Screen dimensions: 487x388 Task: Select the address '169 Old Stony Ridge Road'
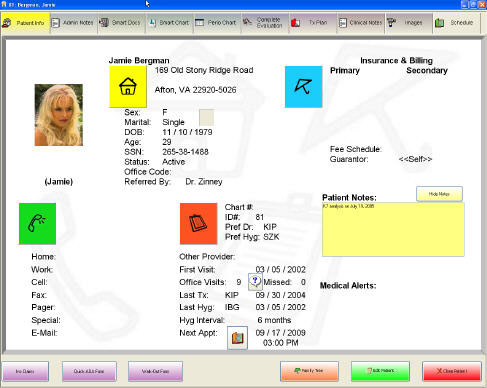click(204, 70)
